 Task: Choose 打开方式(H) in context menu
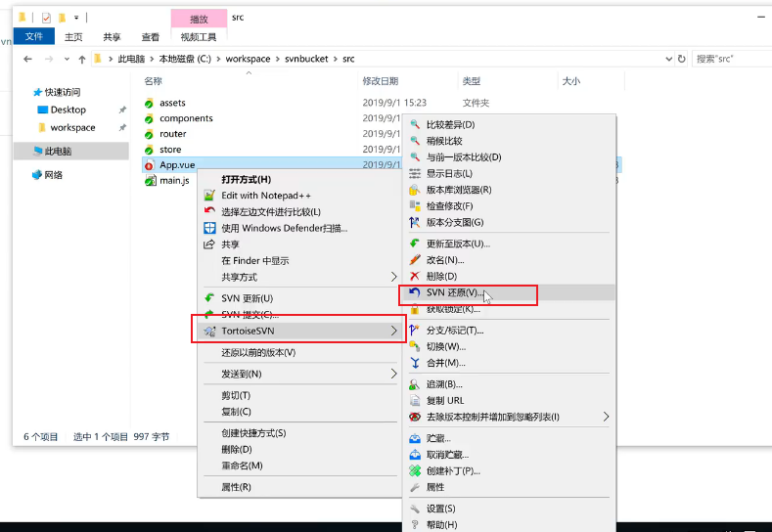tap(247, 180)
